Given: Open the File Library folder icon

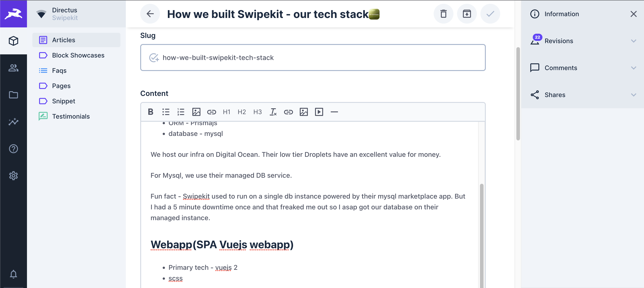Looking at the screenshot, I should tap(13, 95).
